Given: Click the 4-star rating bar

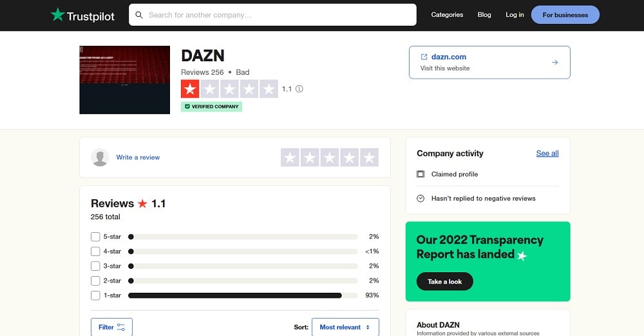Looking at the screenshot, I should tap(243, 252).
